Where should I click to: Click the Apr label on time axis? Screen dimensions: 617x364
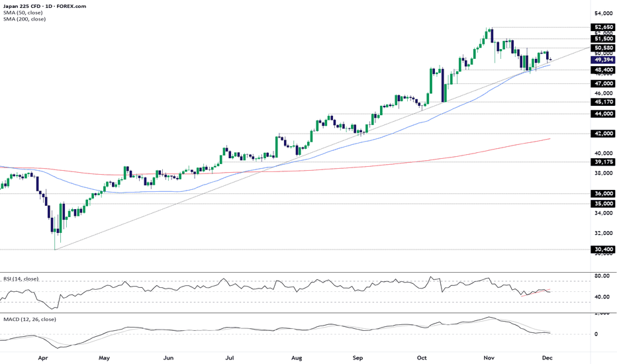pos(44,357)
